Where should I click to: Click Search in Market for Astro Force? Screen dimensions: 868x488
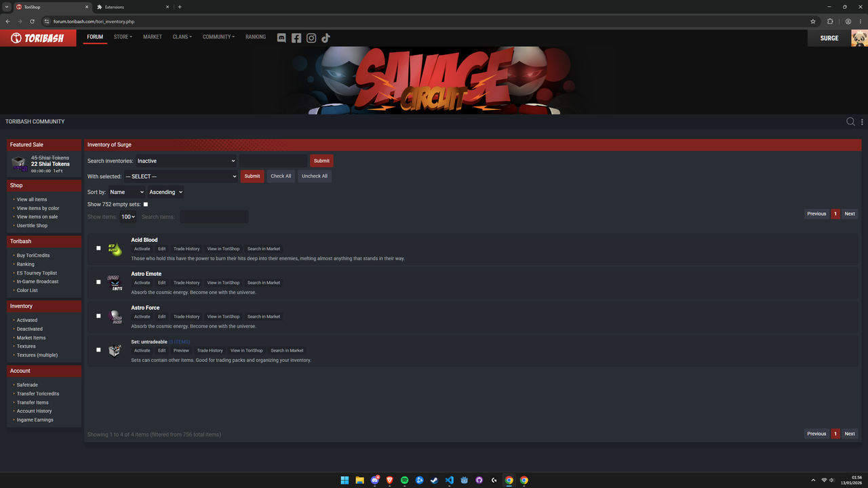pos(264,317)
